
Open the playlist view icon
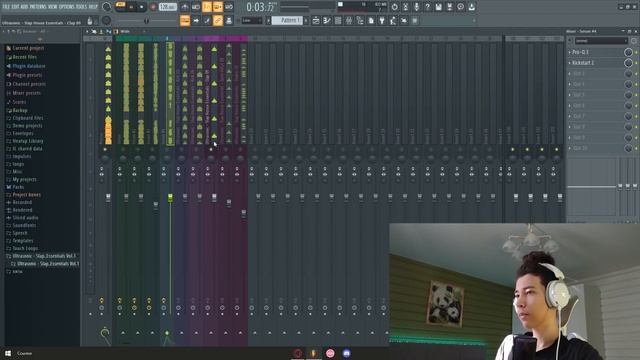point(316,20)
